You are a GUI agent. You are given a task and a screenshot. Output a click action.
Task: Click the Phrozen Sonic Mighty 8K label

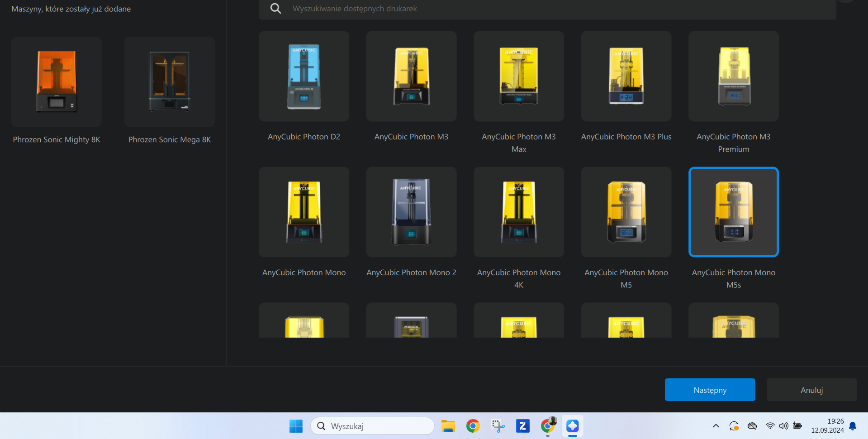(57, 139)
